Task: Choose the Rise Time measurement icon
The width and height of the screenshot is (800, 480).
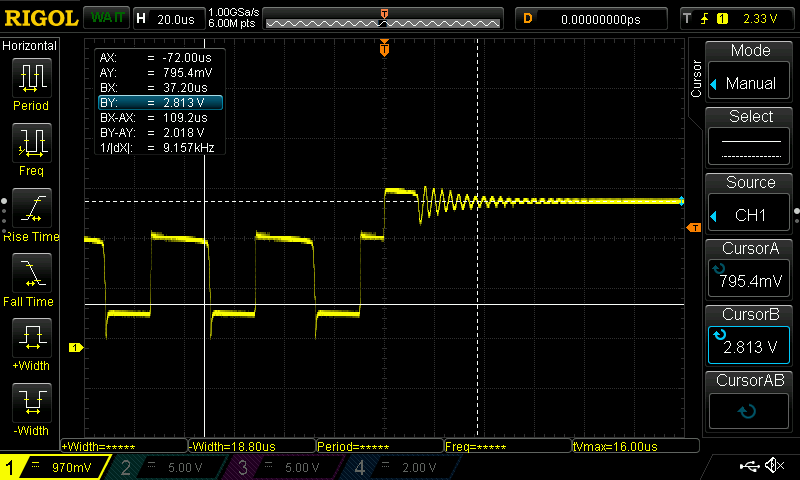Action: 31,213
